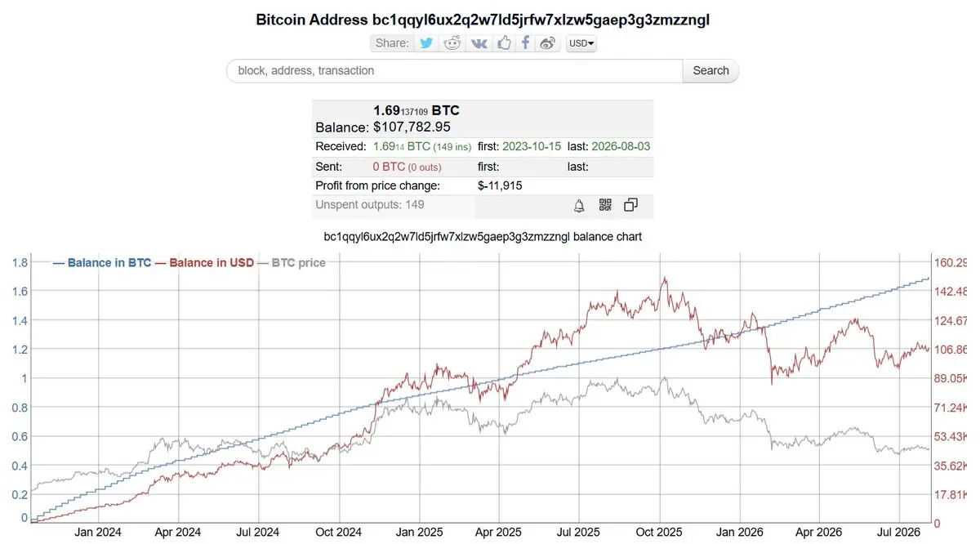Click the 89.05K right axis label
This screenshot has height=544, width=980.
951,378
